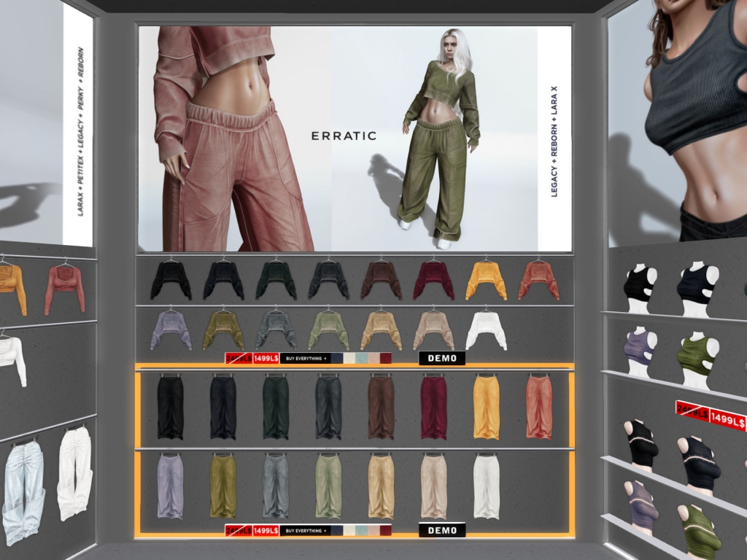Click the gray crop top poster on the right wall
This screenshot has height=560, width=747.
pos(678,125)
